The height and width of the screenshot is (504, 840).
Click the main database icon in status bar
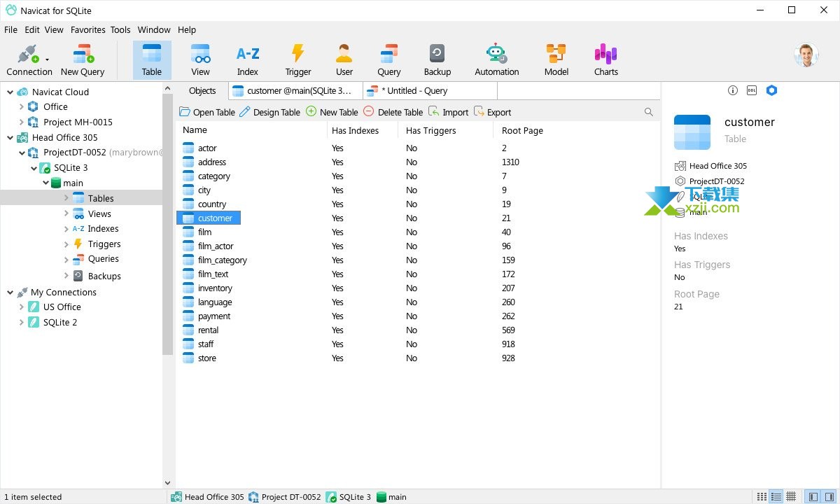pos(381,497)
